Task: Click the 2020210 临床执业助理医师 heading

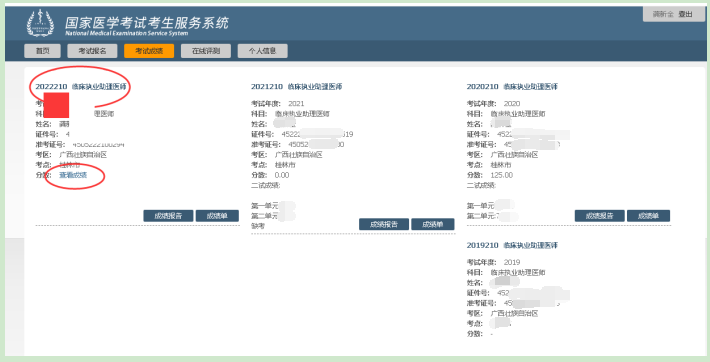Action: point(512,87)
